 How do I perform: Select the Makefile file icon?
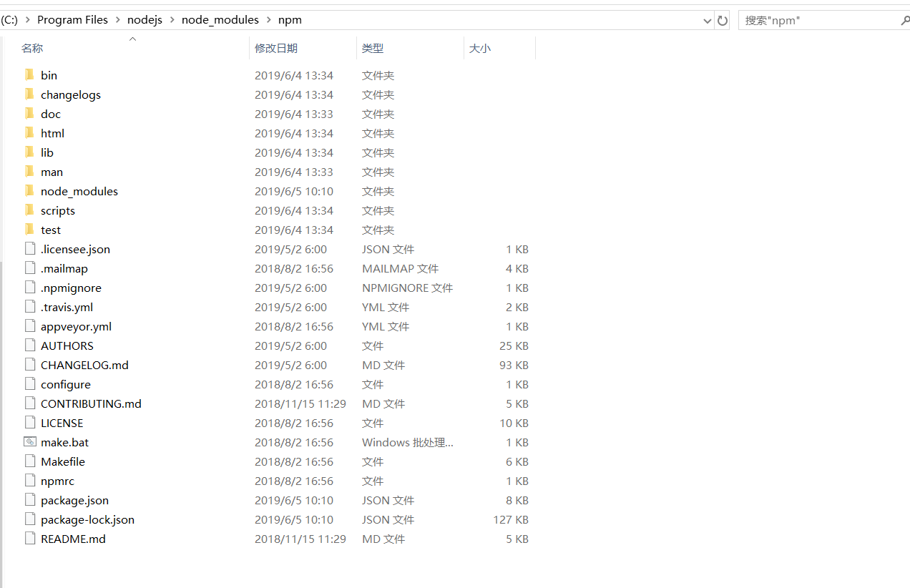tap(29, 461)
